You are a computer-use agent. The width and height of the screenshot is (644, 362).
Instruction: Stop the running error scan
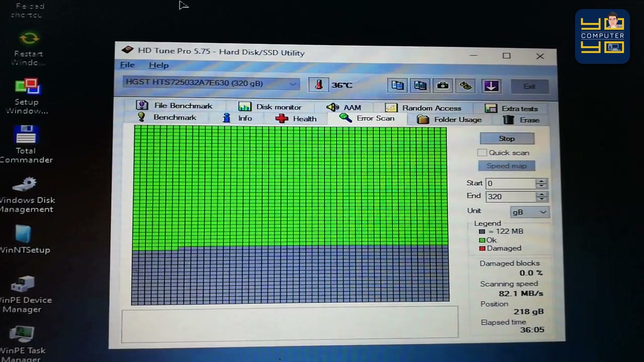(x=507, y=138)
